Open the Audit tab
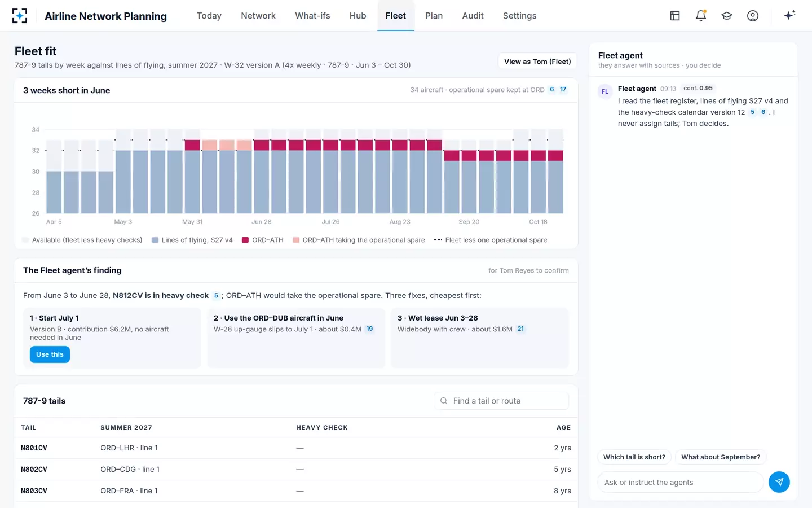The height and width of the screenshot is (508, 812). (x=473, y=16)
